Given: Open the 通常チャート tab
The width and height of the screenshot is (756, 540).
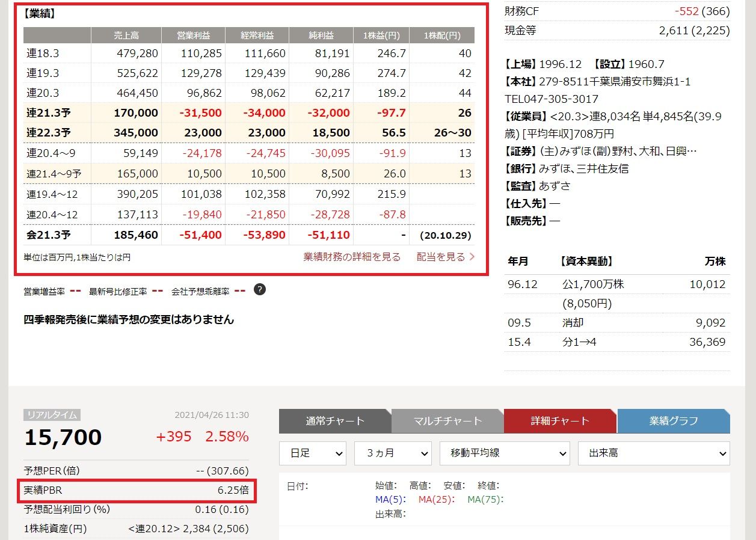Looking at the screenshot, I should click(x=334, y=421).
